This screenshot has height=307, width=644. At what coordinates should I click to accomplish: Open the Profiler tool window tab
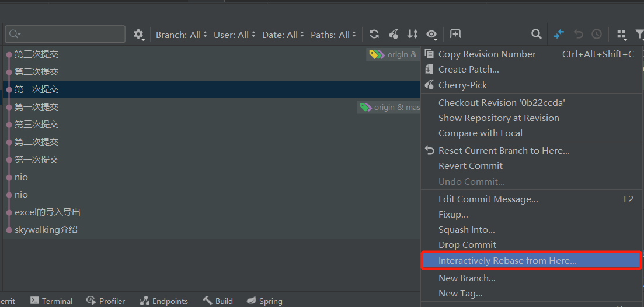[x=106, y=301]
